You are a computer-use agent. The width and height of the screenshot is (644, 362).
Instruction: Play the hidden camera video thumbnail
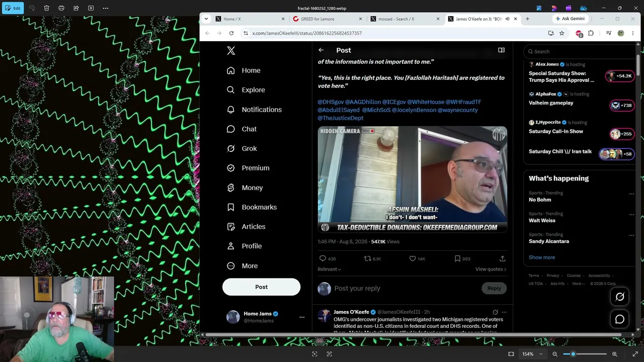coord(412,179)
